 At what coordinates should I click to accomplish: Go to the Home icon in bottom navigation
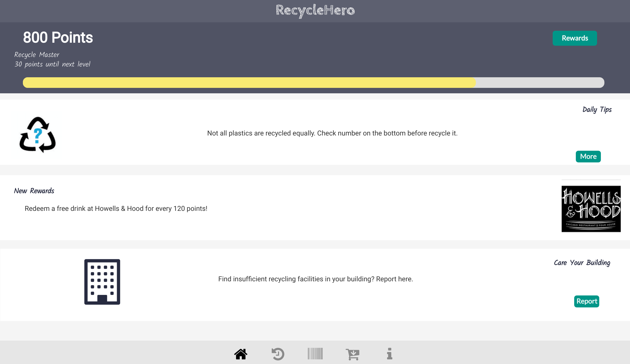(x=241, y=354)
